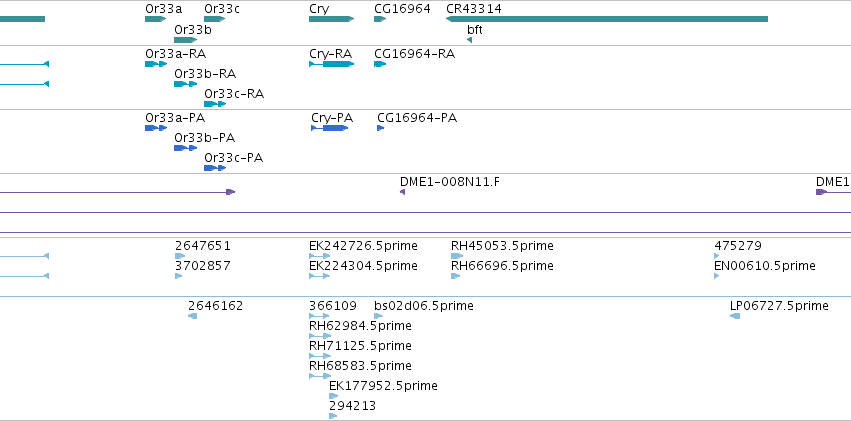
Task: Click the RH45053.5prime EST glyph
Action: [457, 256]
